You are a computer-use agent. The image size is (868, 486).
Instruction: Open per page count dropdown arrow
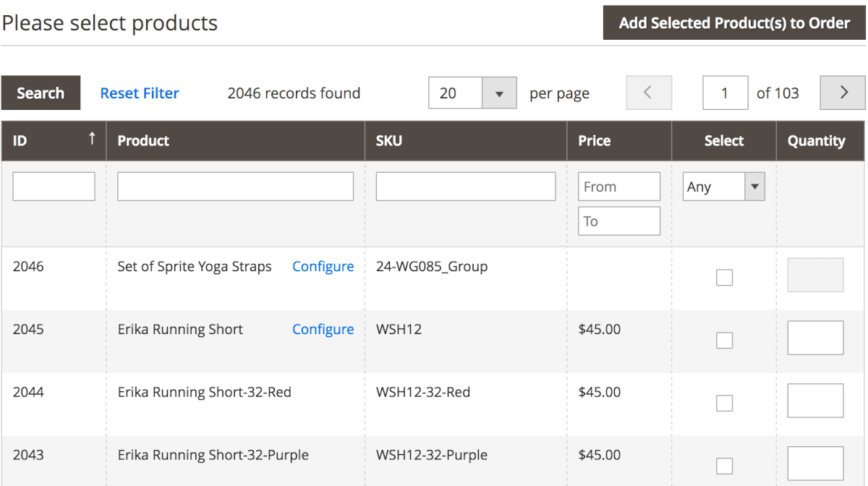(x=498, y=93)
